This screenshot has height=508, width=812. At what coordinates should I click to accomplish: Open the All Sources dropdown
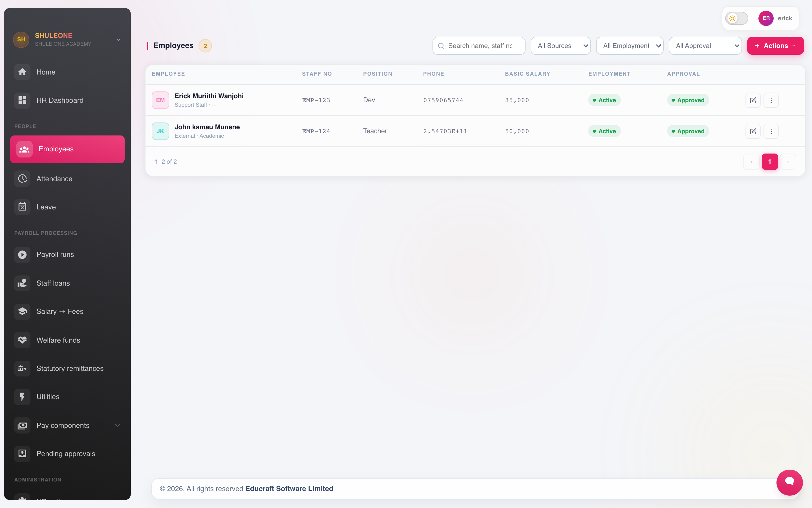[561, 46]
